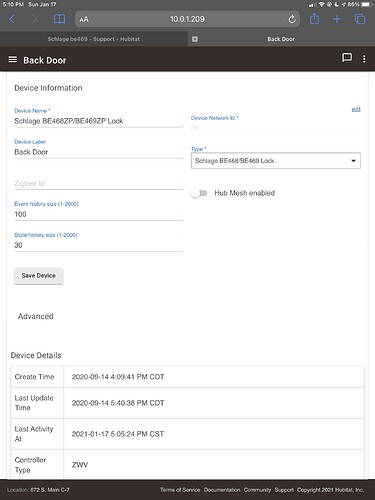
Task: Focus the Device Label input field
Action: 99,152
